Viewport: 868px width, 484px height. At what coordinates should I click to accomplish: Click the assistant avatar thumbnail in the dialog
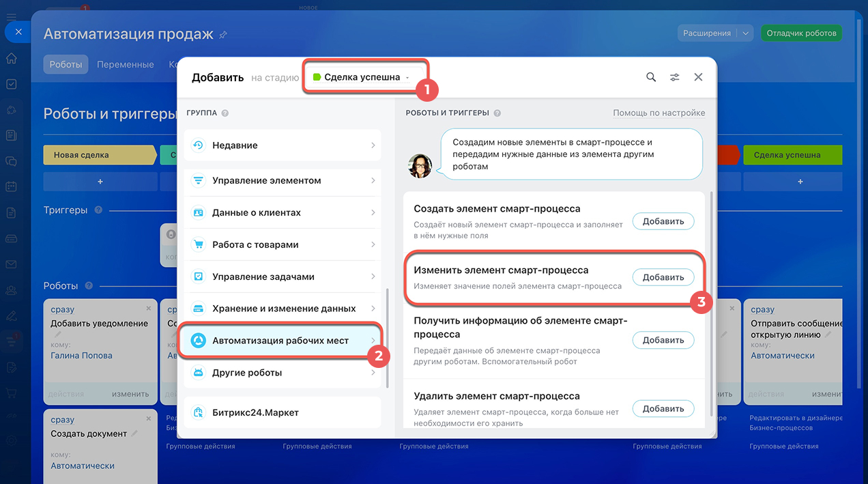[420, 166]
